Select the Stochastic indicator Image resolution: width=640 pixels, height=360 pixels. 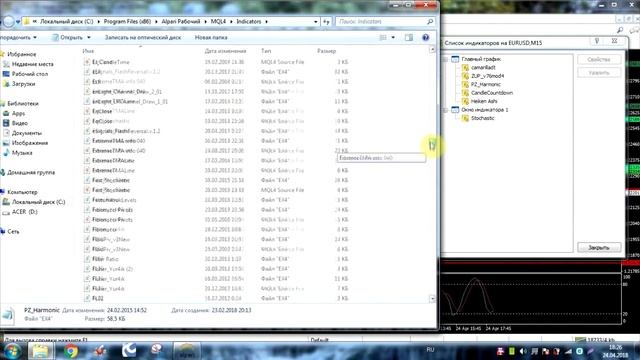click(x=482, y=118)
